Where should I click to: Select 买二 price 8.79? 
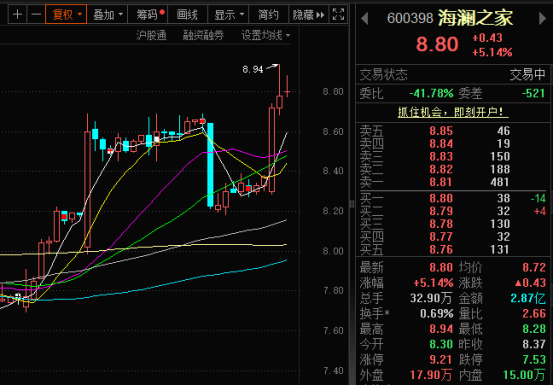[441, 211]
